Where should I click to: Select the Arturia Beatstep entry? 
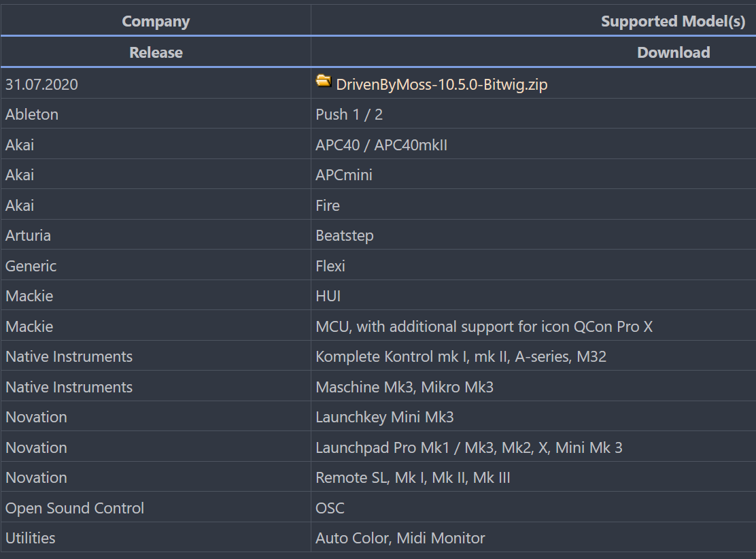click(345, 235)
